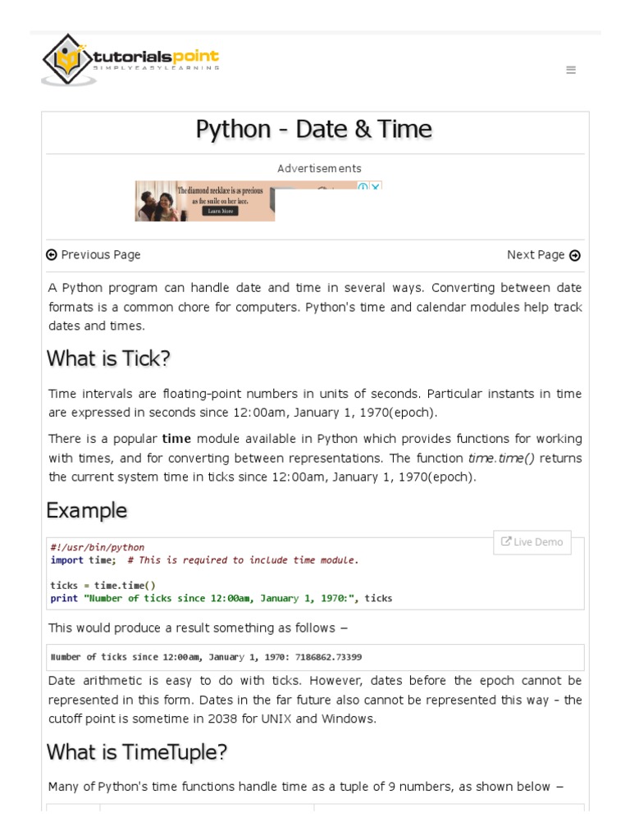Viewport: 630px width, 840px height.
Task: Click the right arrow icon beside Next Page
Action: tap(575, 255)
